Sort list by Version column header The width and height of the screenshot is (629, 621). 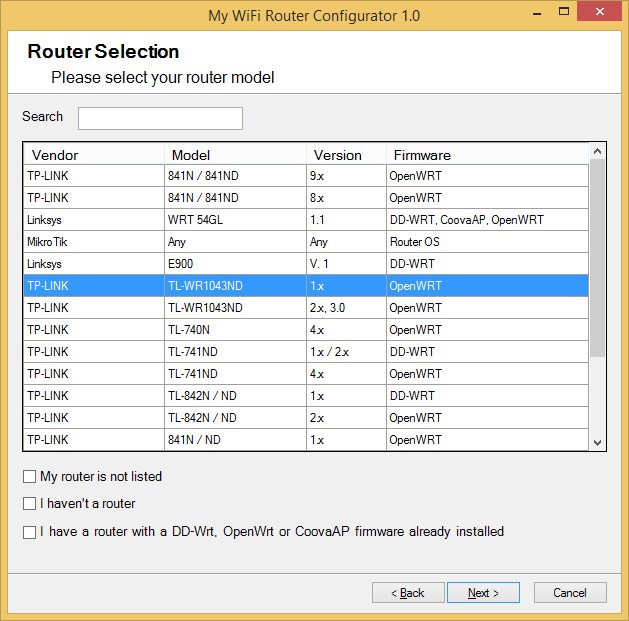pyautogui.click(x=346, y=155)
